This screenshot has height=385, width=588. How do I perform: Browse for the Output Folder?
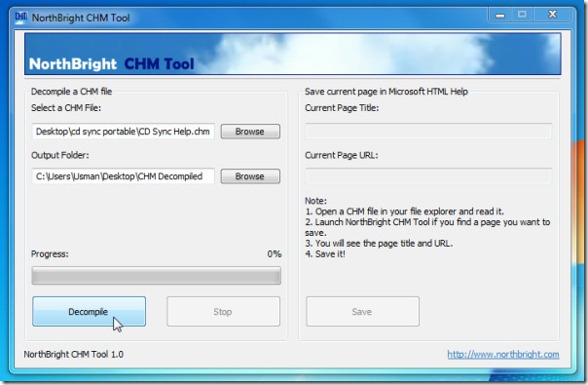[x=250, y=176]
